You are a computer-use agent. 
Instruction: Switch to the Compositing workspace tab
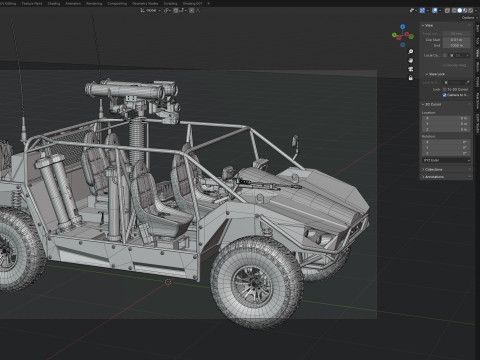117,3
